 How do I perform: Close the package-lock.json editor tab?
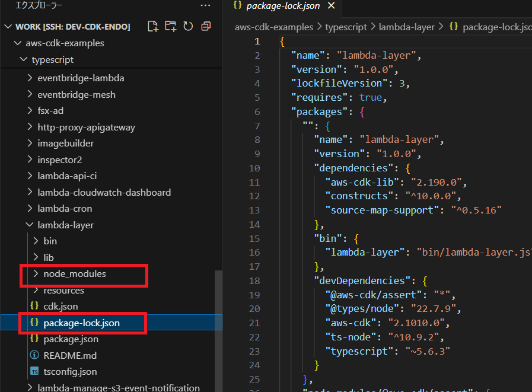pyautogui.click(x=331, y=6)
